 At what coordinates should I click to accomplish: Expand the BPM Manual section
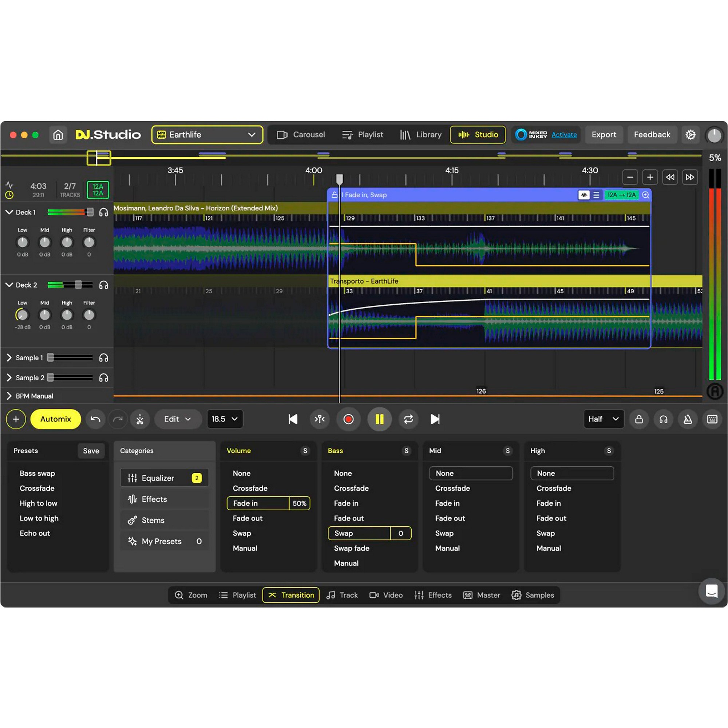(x=9, y=396)
